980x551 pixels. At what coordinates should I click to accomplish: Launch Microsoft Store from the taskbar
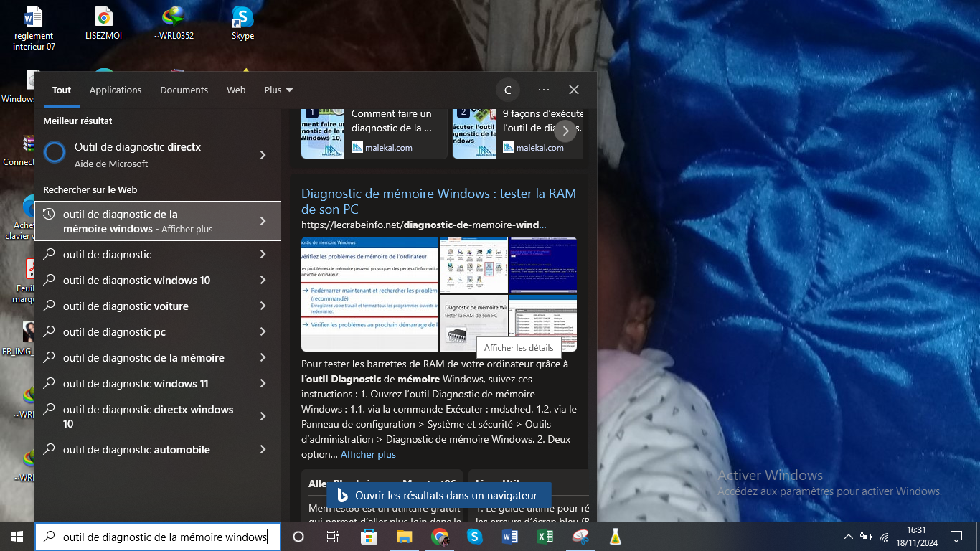[x=369, y=537]
